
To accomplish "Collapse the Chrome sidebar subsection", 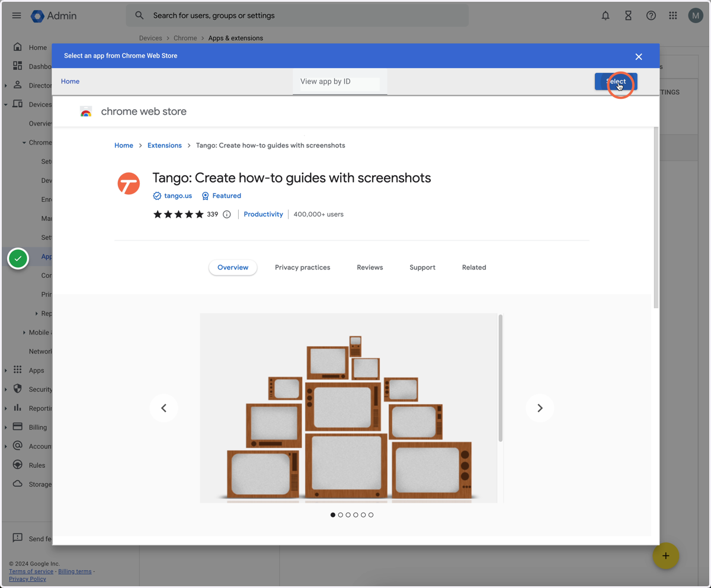I will pyautogui.click(x=24, y=142).
